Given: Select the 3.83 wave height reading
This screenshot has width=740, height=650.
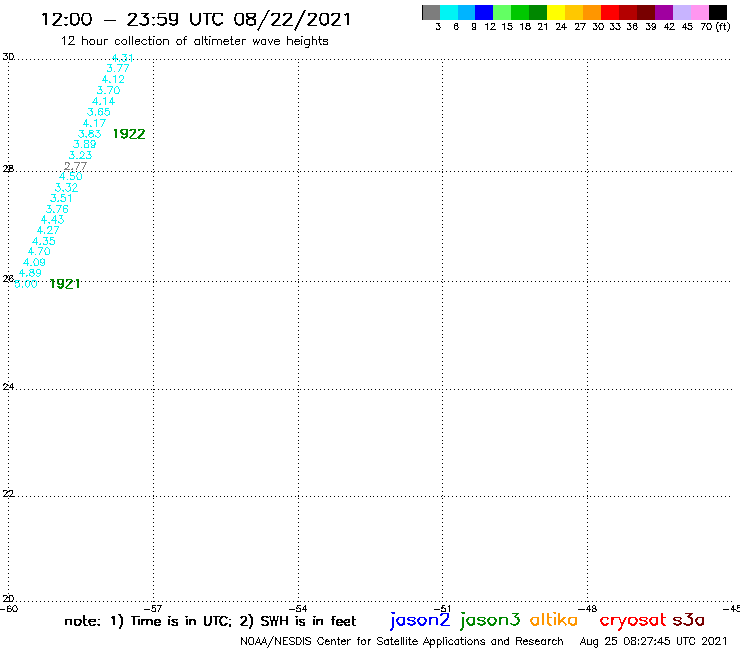Looking at the screenshot, I should (x=90, y=134).
